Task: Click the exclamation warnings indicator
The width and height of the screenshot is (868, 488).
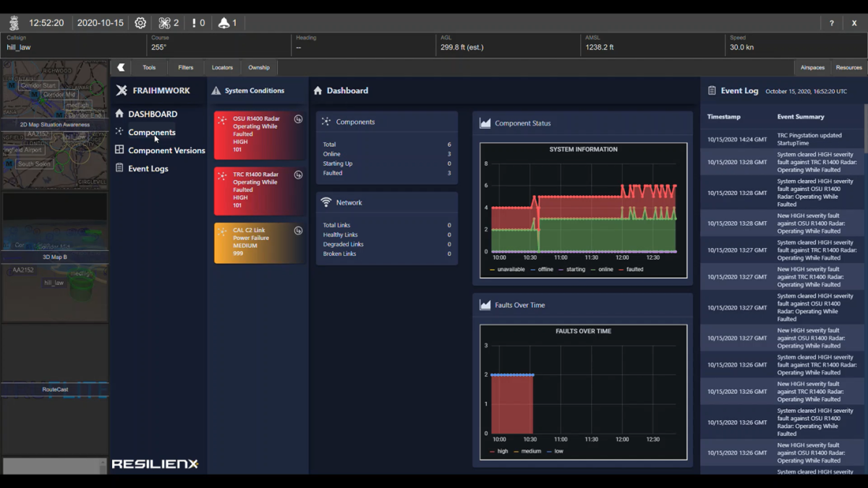Action: [194, 23]
